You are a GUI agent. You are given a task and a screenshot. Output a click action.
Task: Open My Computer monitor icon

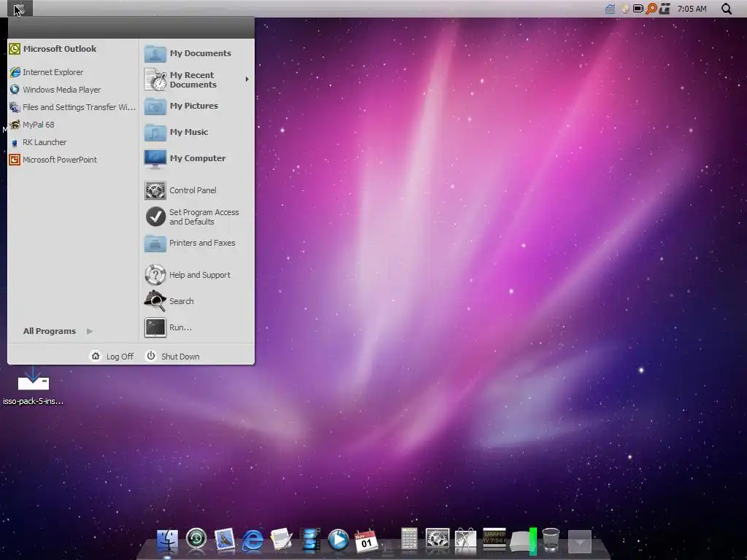155,158
